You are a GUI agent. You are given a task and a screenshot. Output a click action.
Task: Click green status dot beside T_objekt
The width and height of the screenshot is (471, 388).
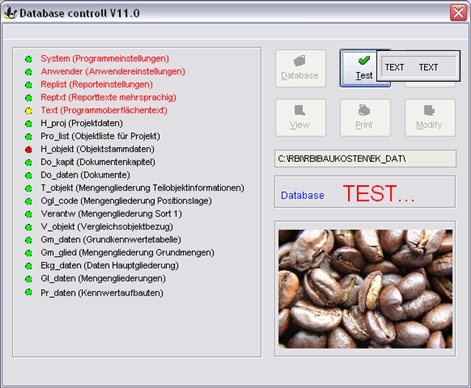coord(29,189)
